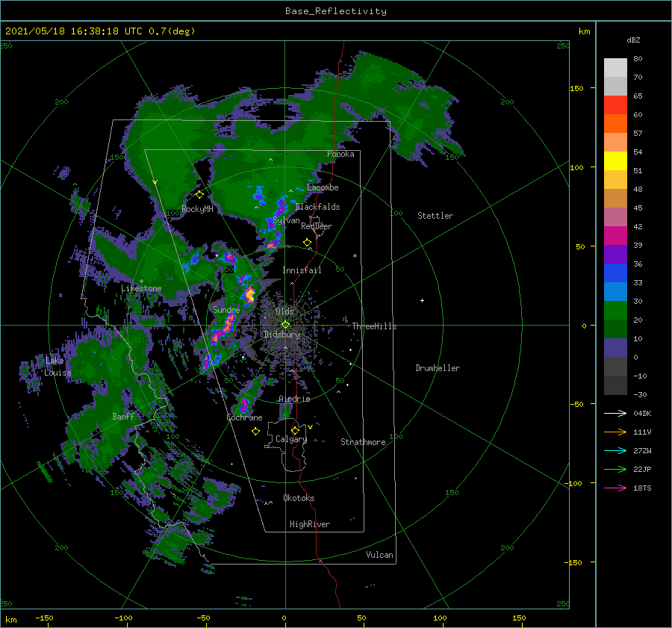
Task: Click the magenta 18TS arrow legend icon
Action: tap(615, 488)
